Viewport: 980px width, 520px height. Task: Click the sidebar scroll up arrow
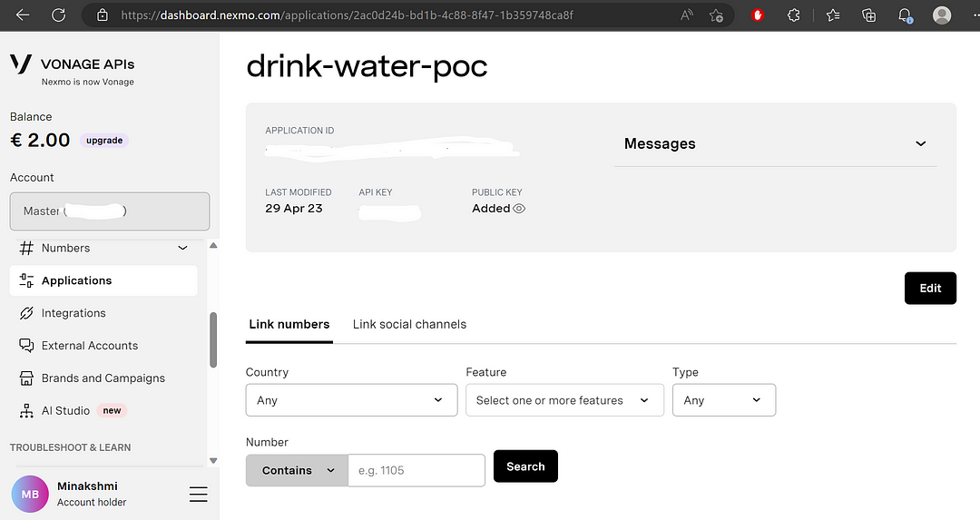[x=213, y=246]
